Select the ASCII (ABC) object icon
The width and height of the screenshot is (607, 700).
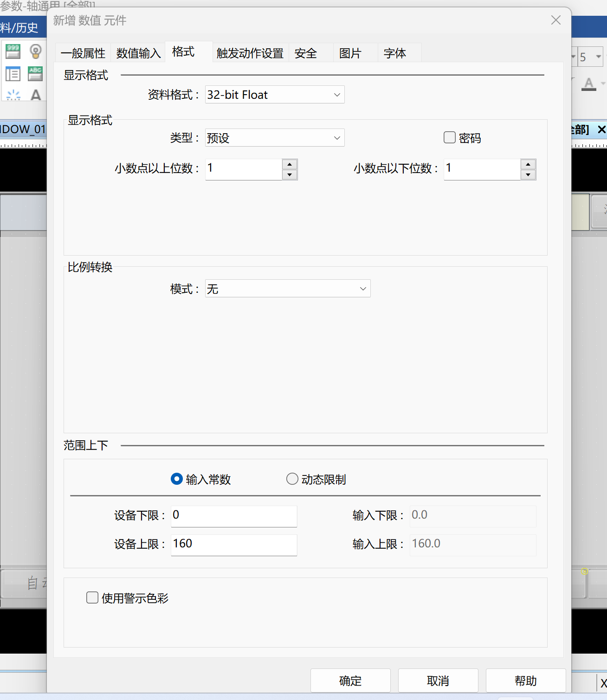(x=35, y=74)
